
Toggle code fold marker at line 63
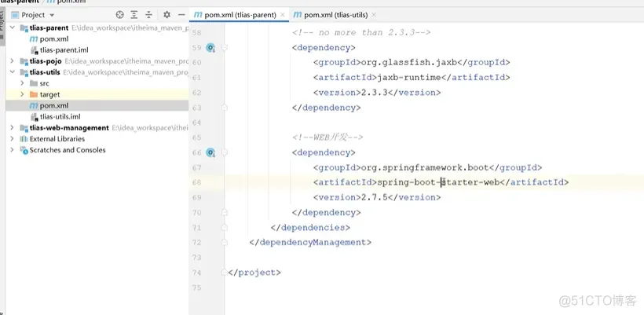(x=225, y=108)
